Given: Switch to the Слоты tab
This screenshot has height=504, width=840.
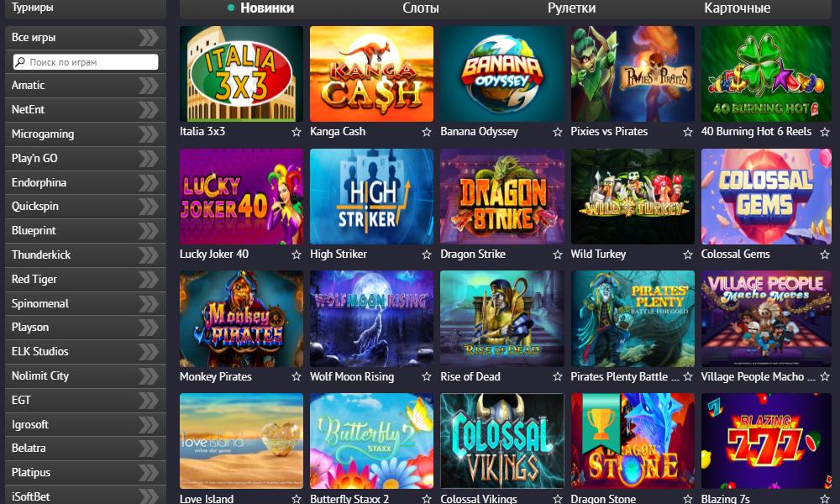Looking at the screenshot, I should (x=421, y=8).
